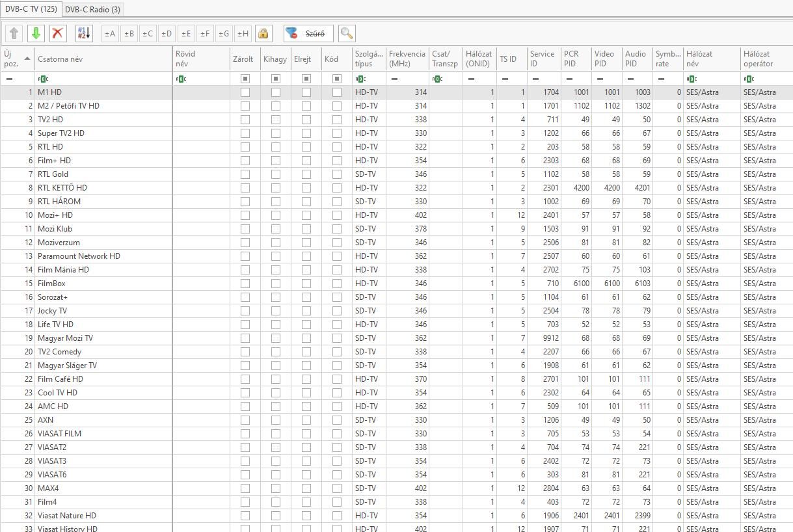Select the Paramount Network HD channel name

click(x=79, y=256)
